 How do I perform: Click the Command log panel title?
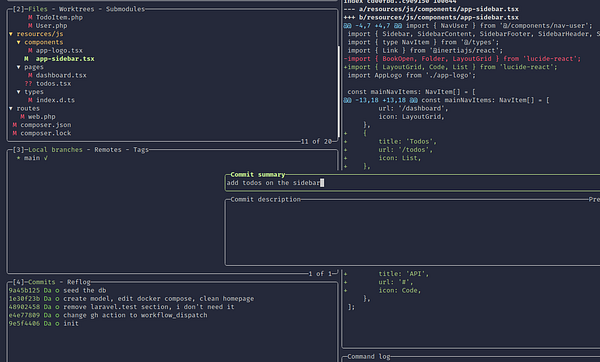pos(368,357)
